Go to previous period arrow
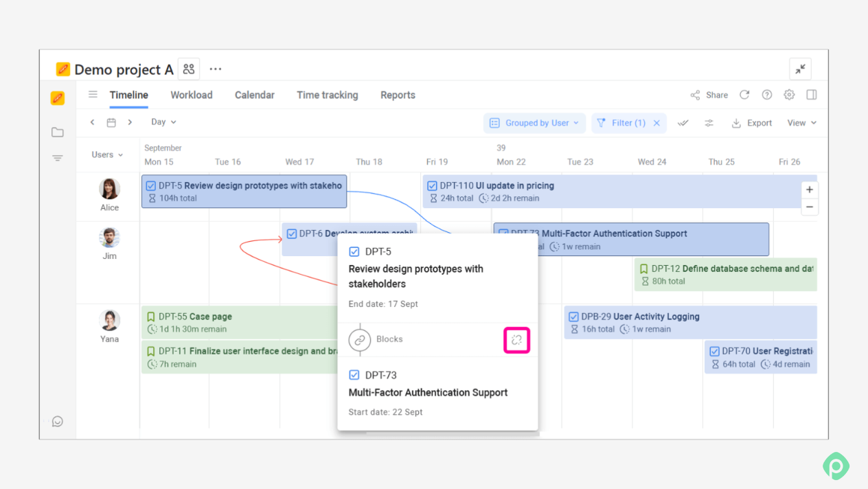Viewport: 868px width, 489px height. 93,122
